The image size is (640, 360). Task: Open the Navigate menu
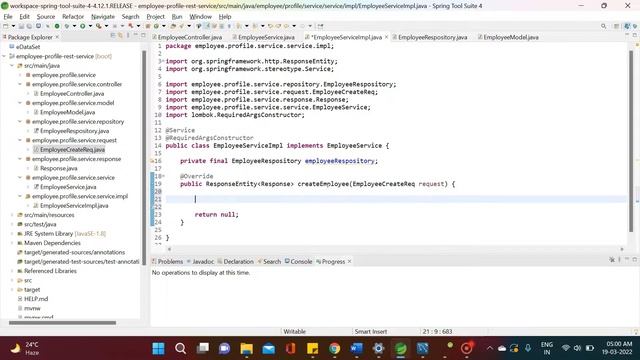(103, 17)
